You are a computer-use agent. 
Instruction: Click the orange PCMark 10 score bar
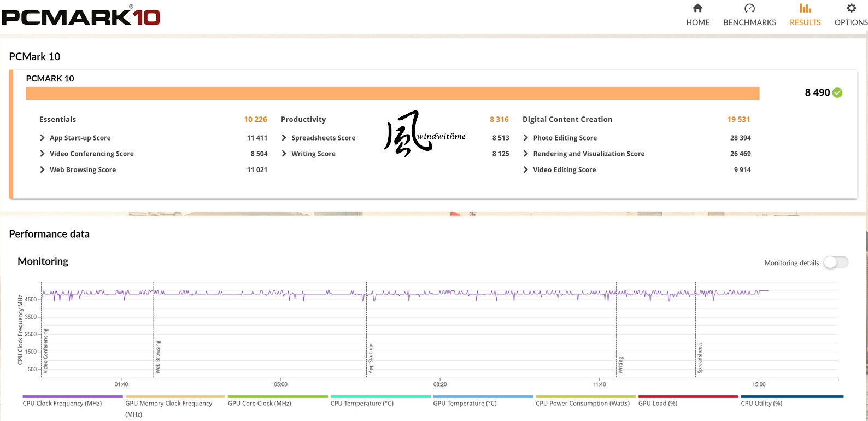tap(392, 93)
